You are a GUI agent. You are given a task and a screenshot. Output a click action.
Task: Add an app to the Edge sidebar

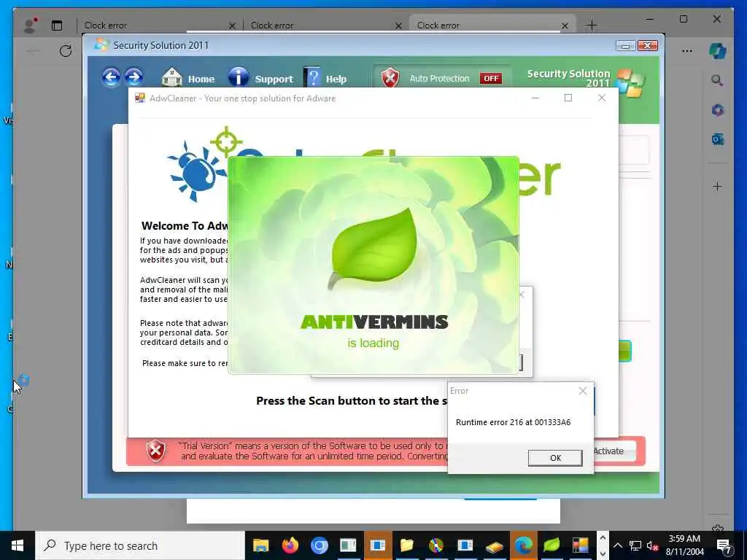[717, 186]
